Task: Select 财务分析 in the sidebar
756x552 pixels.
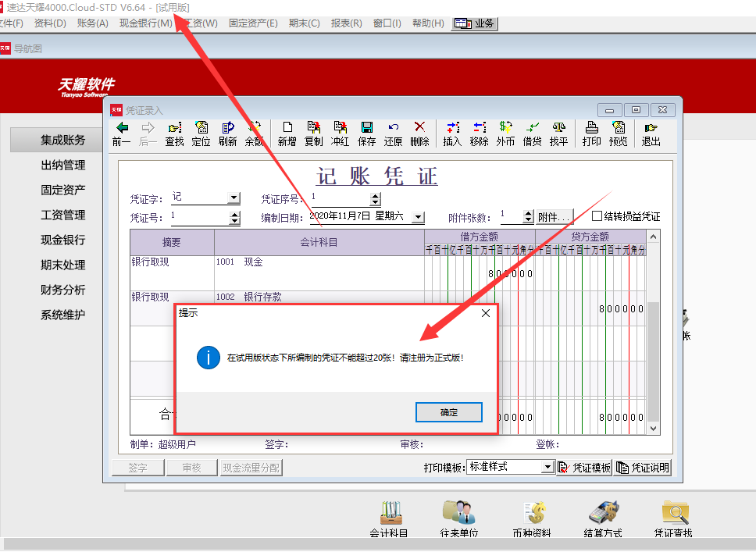Action: (62, 290)
